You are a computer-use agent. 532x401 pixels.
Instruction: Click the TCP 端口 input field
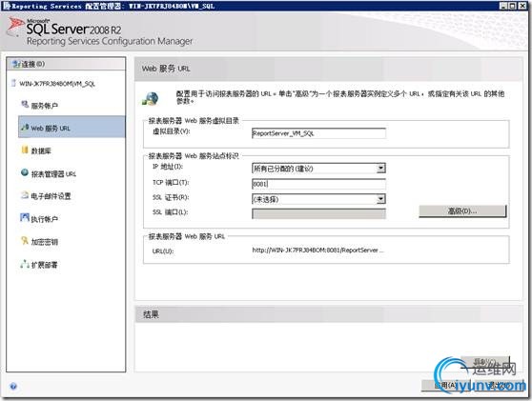[318, 184]
